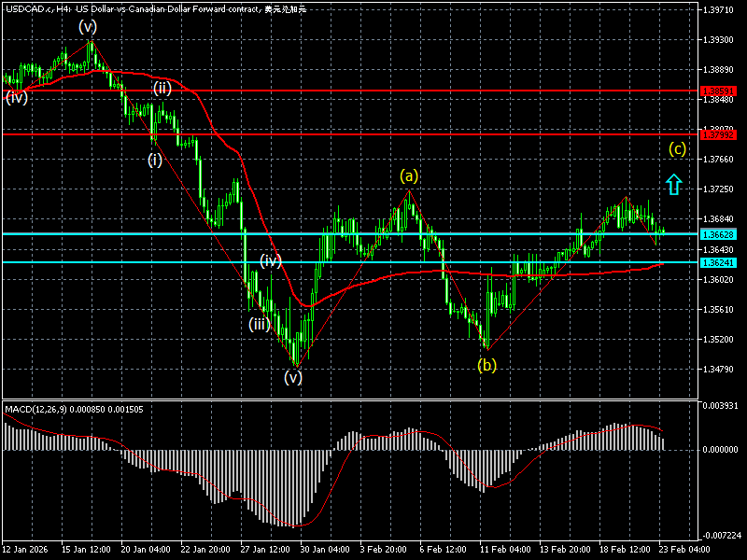
Task: Select the yellow (c) wave label
Action: coord(677,148)
